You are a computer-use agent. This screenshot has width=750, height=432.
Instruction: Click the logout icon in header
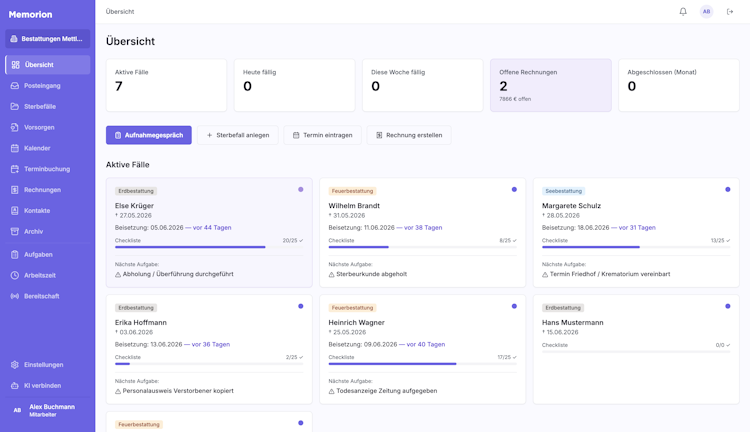(730, 11)
